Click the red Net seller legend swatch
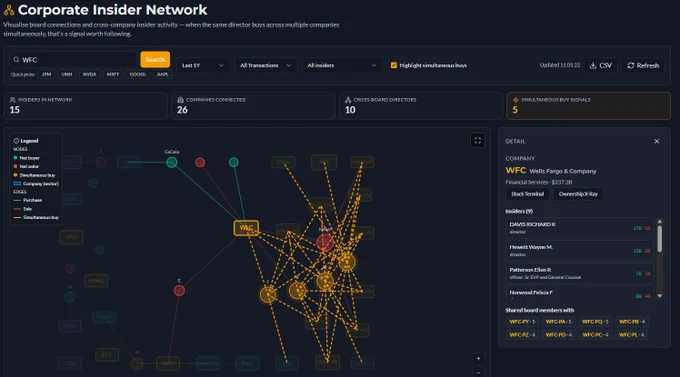The height and width of the screenshot is (377, 680). (x=16, y=166)
